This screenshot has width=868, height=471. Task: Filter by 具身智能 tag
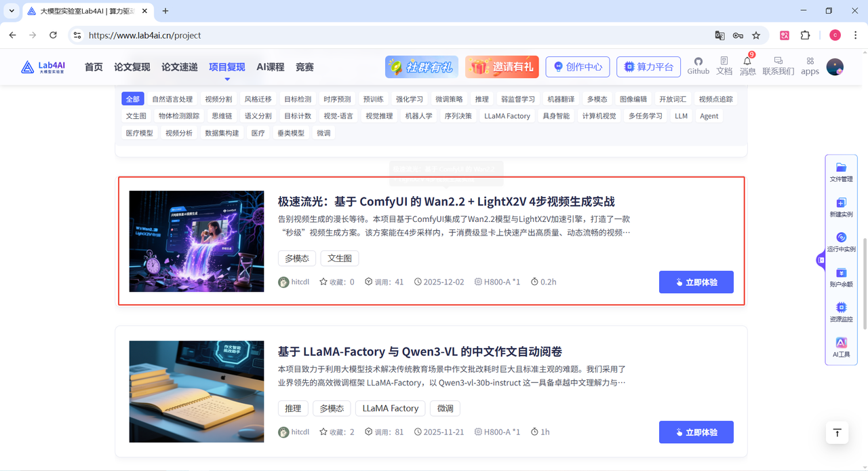(556, 116)
